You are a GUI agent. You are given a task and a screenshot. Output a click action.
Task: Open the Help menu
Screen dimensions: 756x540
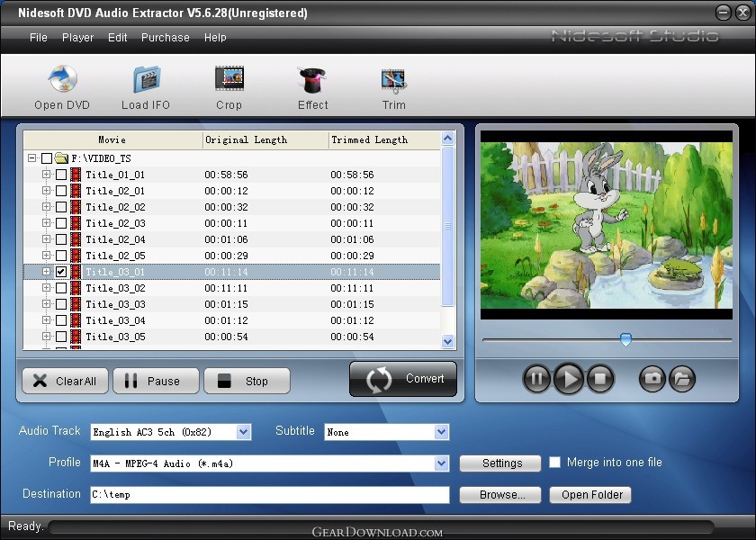(x=215, y=38)
